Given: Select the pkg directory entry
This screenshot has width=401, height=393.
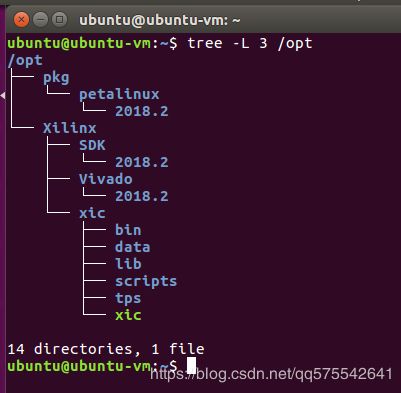Looking at the screenshot, I should [56, 78].
